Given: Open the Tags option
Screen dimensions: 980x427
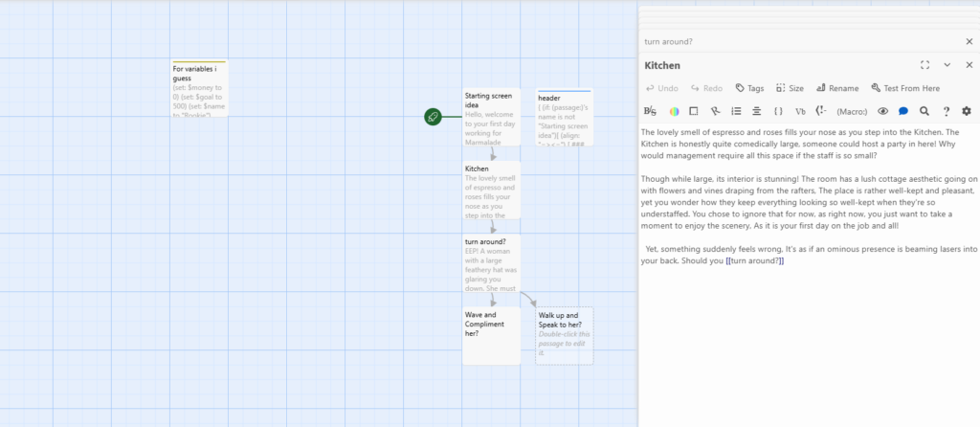Looking at the screenshot, I should [749, 88].
